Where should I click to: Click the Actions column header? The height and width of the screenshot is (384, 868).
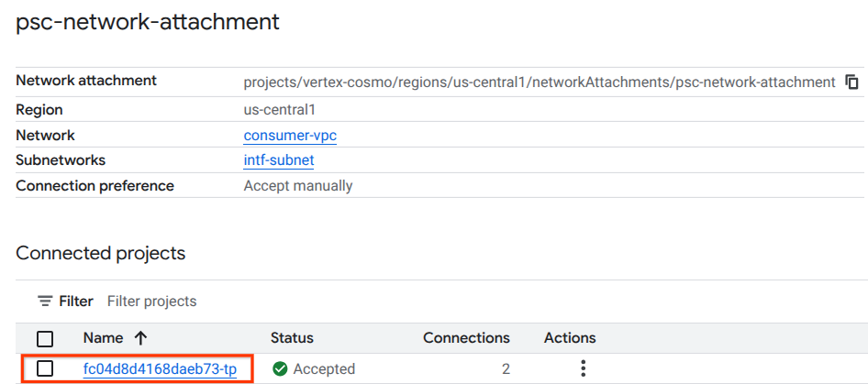coord(569,338)
